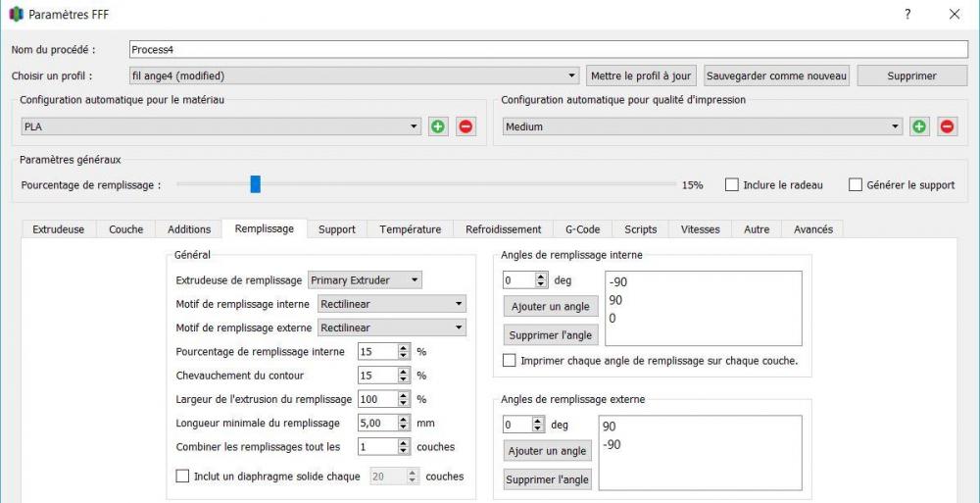Click Supprimer l'angle for external infill
This screenshot has width=980, height=503.
pos(547,479)
